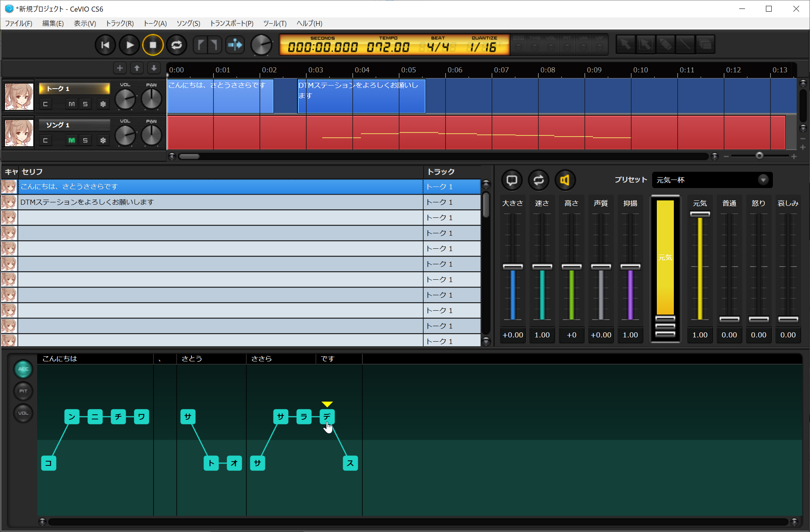Open the ヘルプ(H) menu
Screen dimensions: 810x532
tap(309, 24)
